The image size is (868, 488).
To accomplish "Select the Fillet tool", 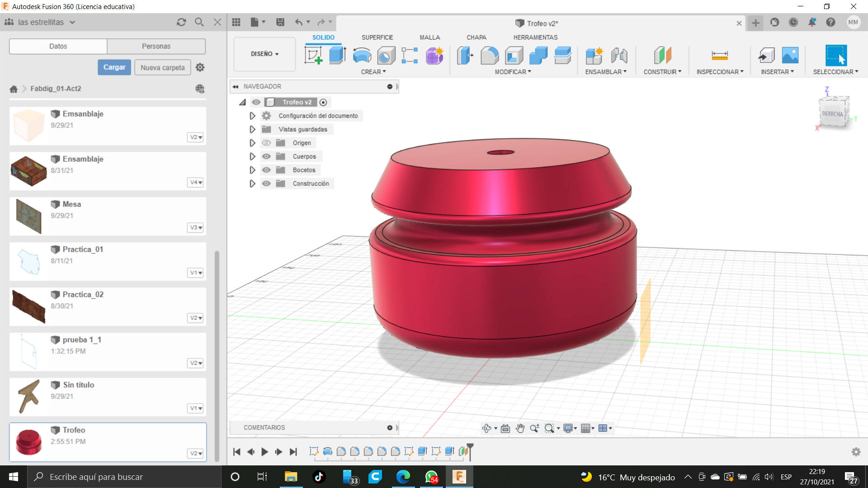I will pyautogui.click(x=490, y=56).
